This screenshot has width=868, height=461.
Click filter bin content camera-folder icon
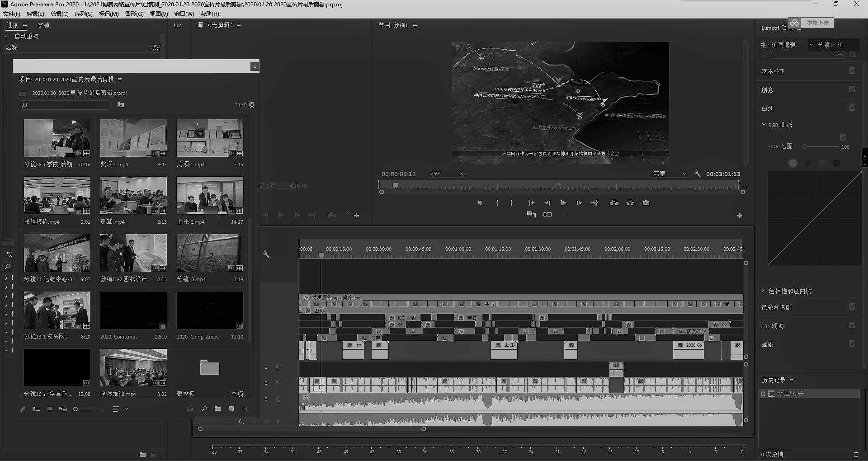coord(121,105)
